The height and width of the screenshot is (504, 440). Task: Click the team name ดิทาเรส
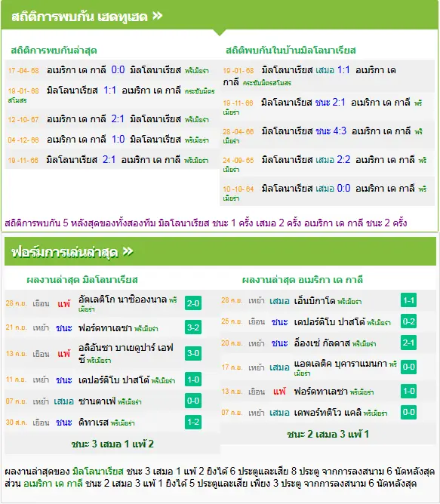(x=94, y=422)
